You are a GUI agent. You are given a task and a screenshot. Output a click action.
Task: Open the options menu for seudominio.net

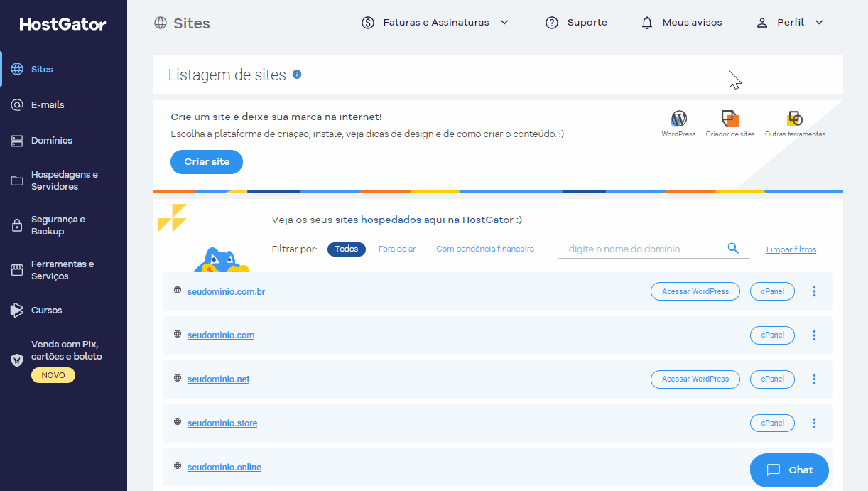tap(814, 379)
